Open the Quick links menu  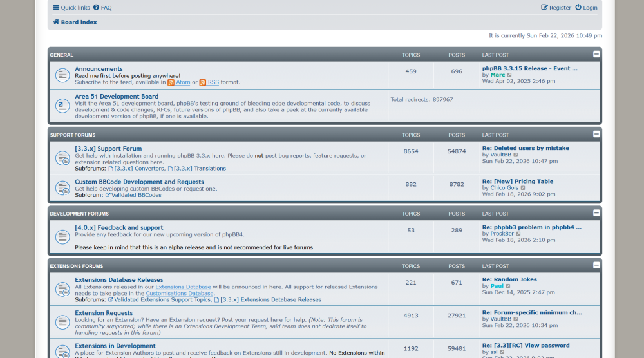[71, 7]
